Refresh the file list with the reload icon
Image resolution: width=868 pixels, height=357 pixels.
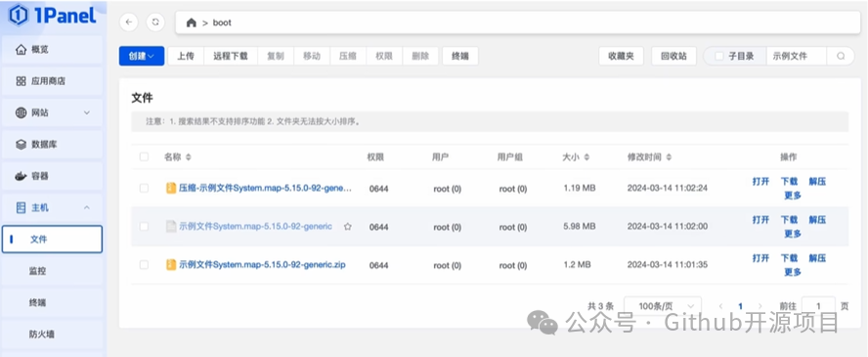coord(155,22)
